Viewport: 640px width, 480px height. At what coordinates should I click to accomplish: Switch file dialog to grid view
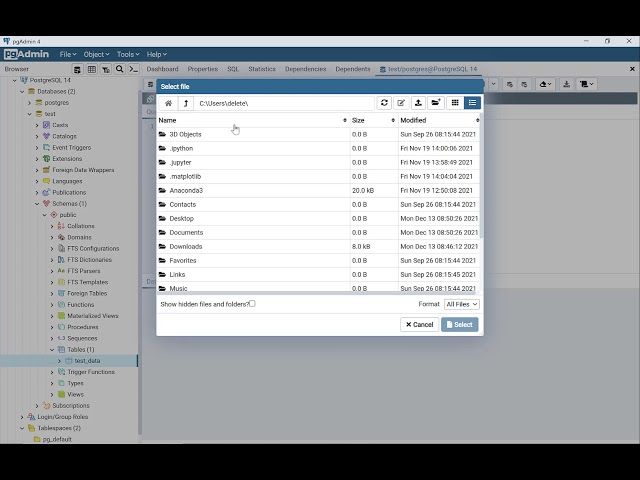[x=455, y=103]
